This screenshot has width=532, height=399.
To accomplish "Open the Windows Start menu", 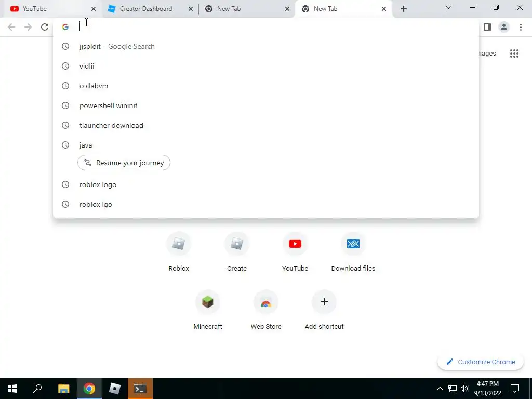I will pos(12,389).
